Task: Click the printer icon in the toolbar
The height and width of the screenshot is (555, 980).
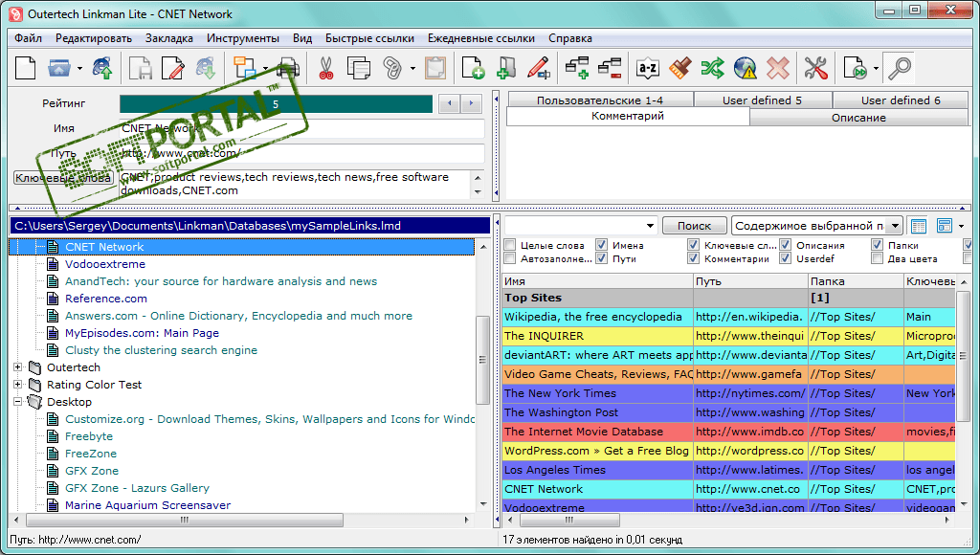Action: click(x=289, y=68)
